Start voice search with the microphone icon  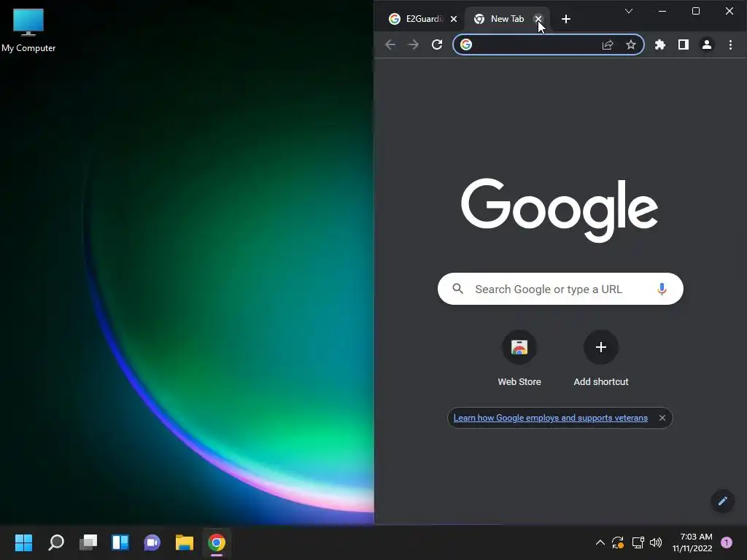662,289
